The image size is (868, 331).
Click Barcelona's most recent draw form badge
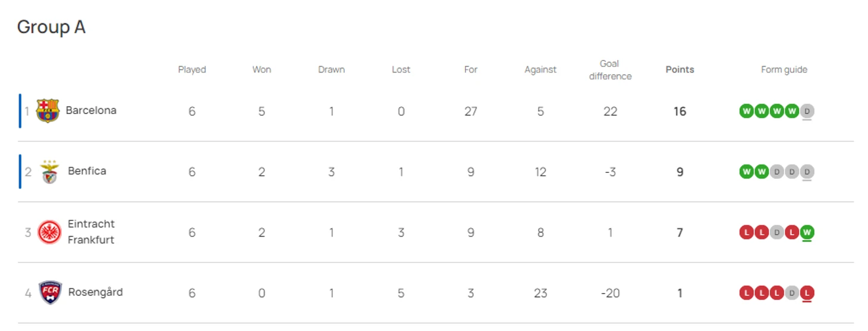point(807,111)
